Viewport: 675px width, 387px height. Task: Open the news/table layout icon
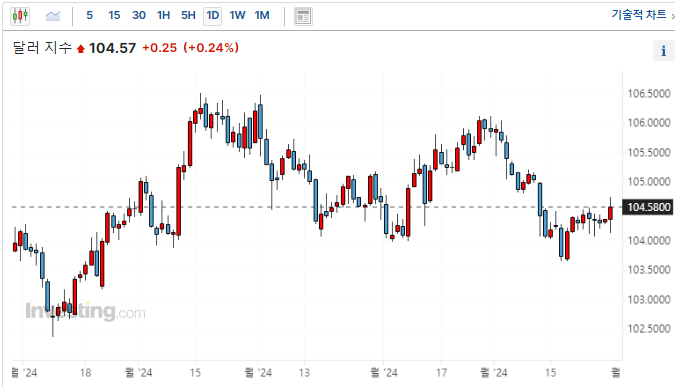click(x=303, y=17)
